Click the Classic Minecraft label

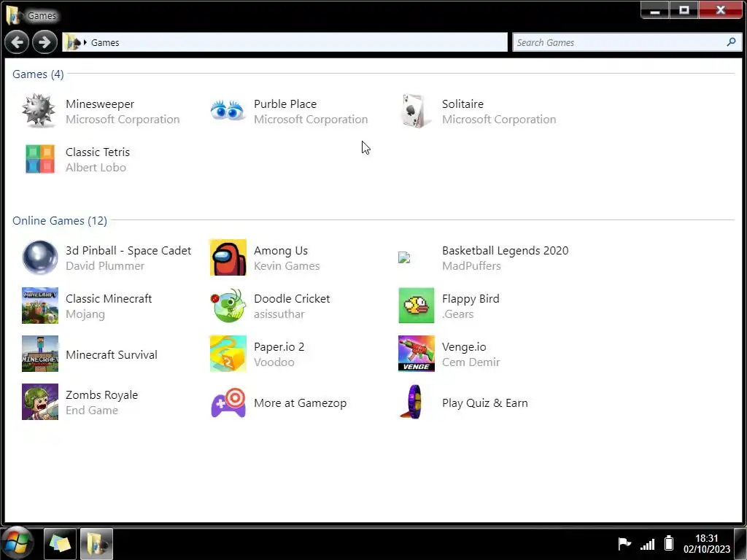[109, 298]
